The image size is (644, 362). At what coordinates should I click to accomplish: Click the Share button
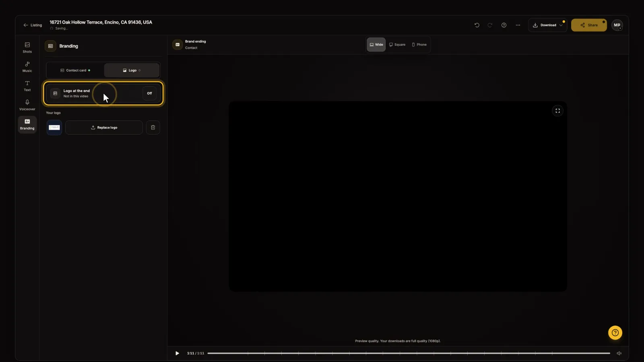point(589,25)
